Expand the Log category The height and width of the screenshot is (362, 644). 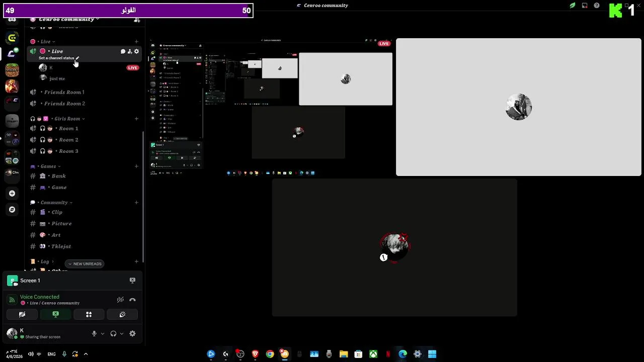[x=42, y=261]
